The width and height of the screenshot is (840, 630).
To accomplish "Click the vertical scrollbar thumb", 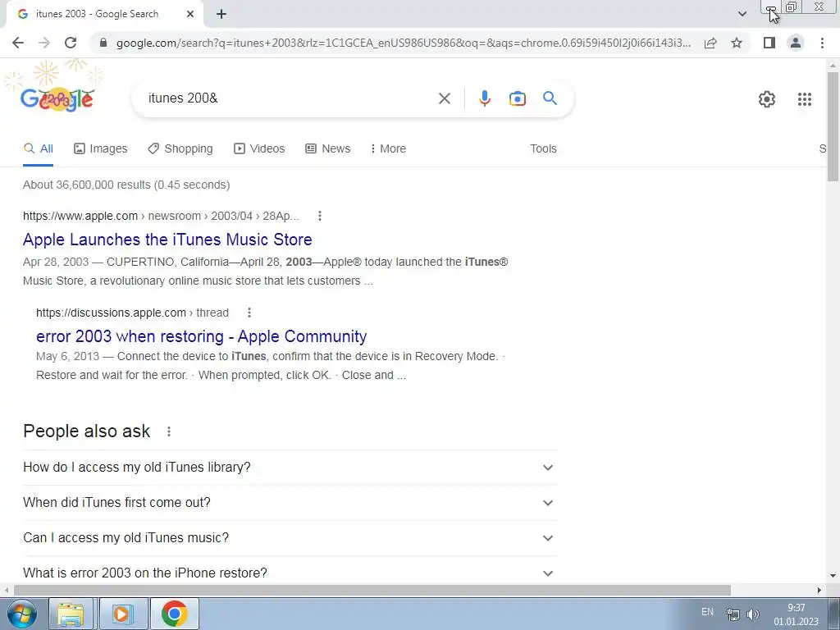I will [x=833, y=126].
